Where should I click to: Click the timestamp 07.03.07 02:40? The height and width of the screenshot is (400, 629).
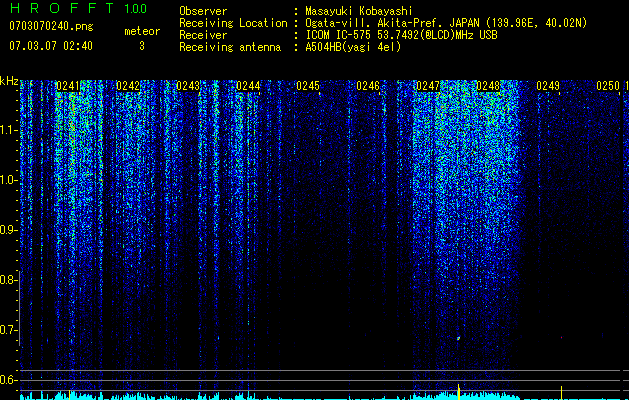(51, 46)
